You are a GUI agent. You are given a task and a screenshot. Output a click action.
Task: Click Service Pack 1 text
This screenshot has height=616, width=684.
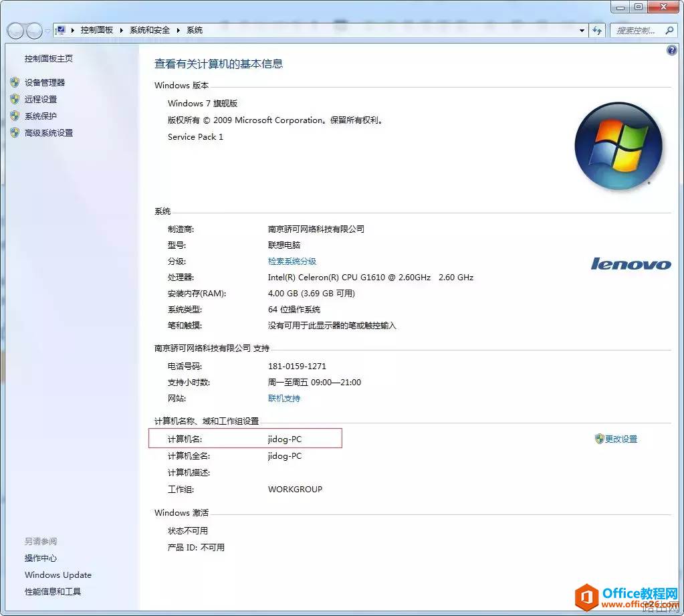195,136
